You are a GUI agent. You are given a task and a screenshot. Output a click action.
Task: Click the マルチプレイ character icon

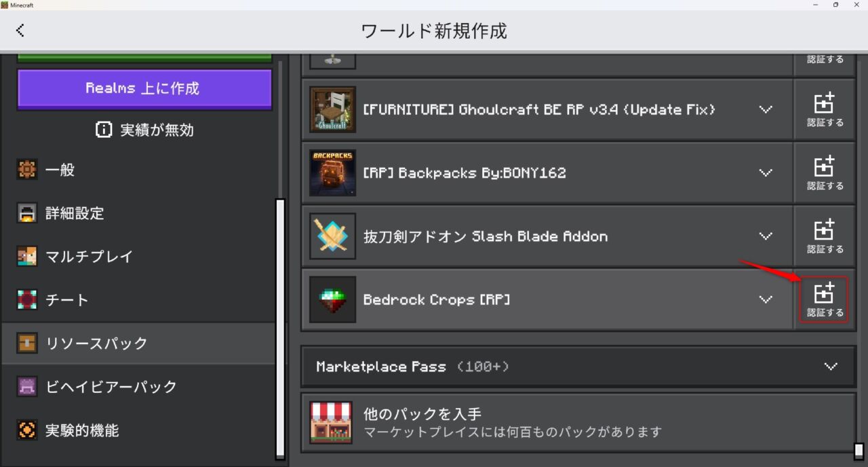pos(26,257)
